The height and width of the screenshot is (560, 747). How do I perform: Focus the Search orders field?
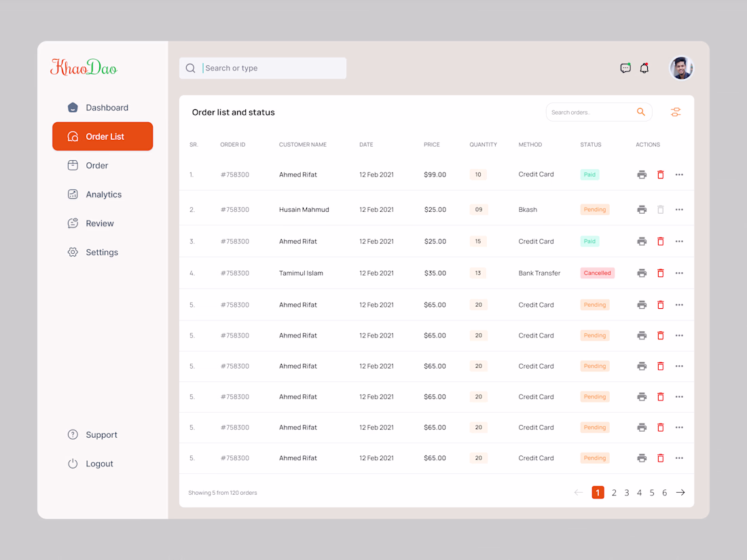coord(599,112)
